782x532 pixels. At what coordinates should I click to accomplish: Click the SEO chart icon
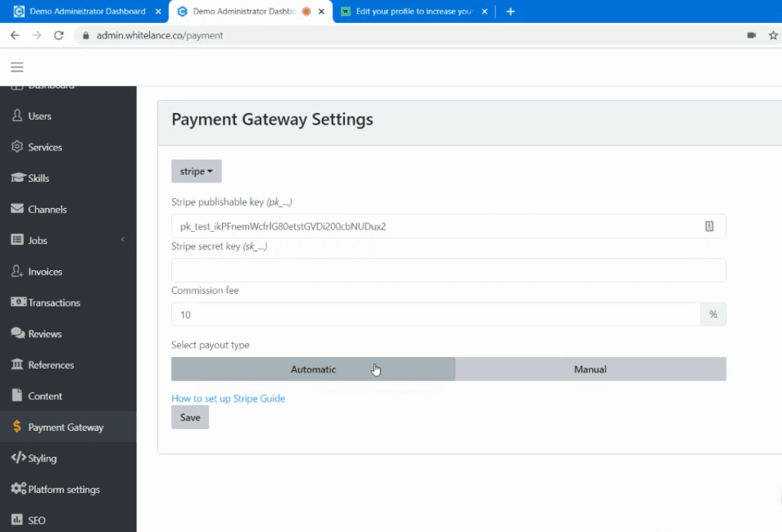click(17, 520)
